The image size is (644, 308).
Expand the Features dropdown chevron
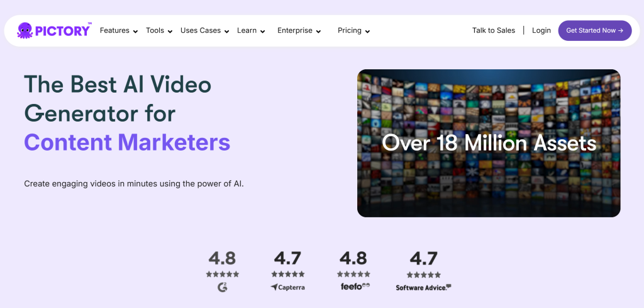pos(136,31)
